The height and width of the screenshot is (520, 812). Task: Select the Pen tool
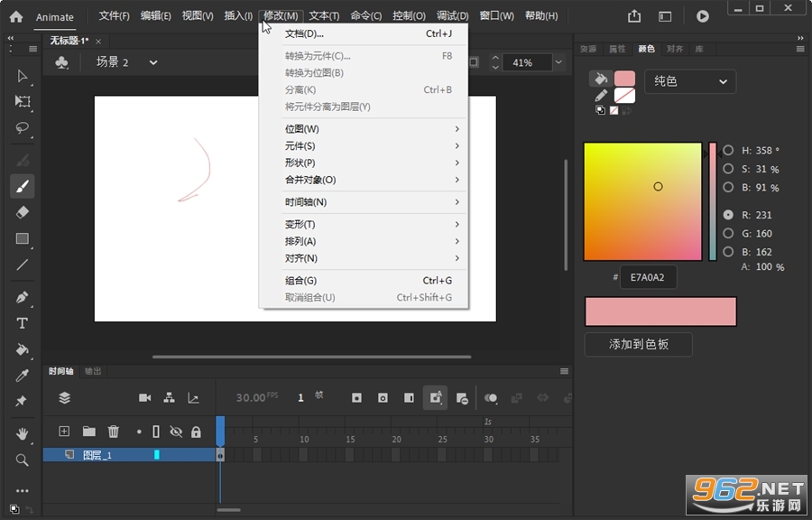pos(22,297)
